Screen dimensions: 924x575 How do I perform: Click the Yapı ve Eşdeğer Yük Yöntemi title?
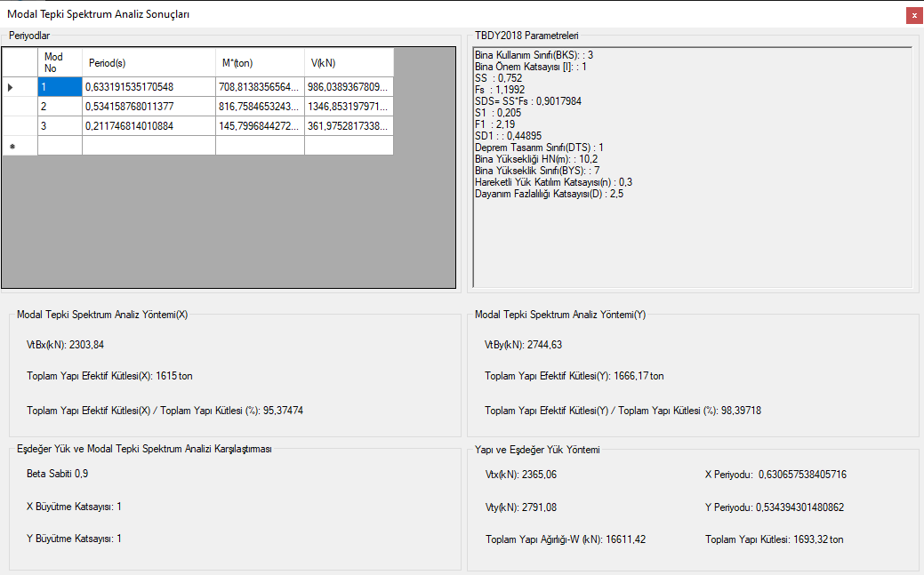coord(537,450)
